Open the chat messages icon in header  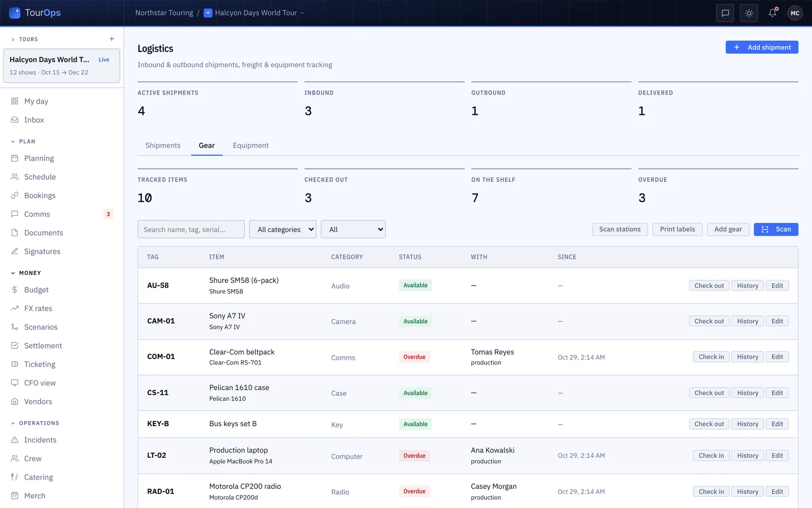pyautogui.click(x=725, y=13)
